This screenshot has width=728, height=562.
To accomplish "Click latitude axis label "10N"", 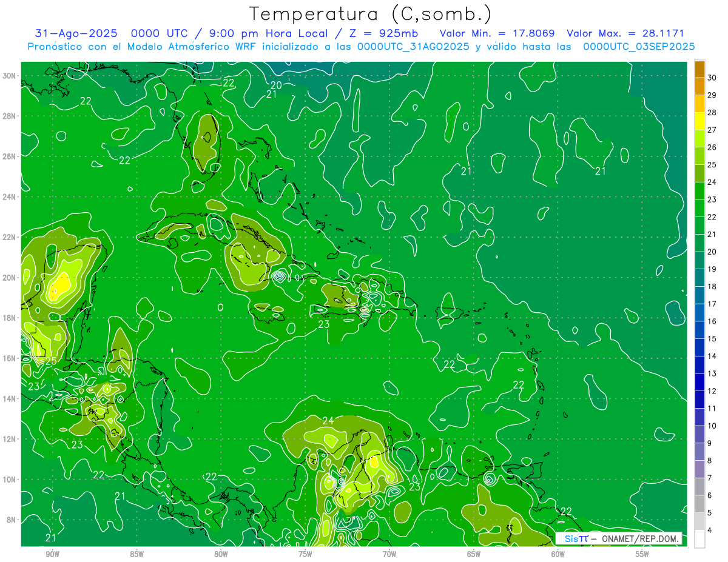I will tap(9, 480).
